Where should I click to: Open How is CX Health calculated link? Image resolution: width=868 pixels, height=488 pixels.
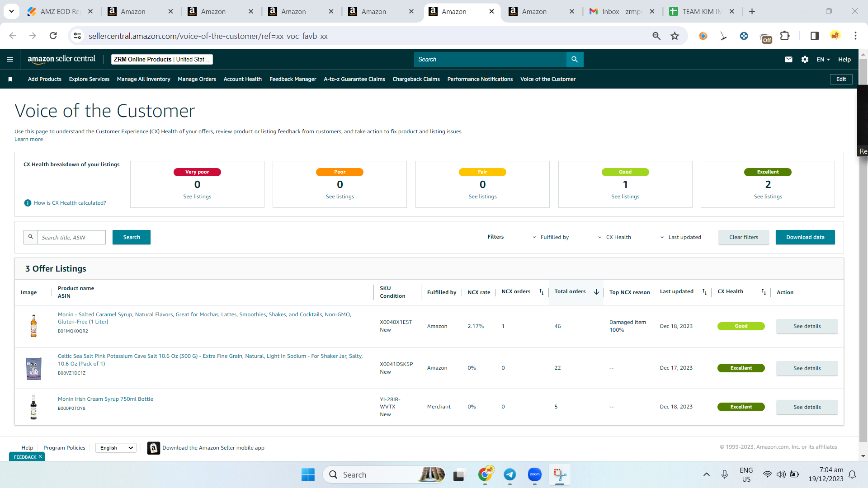coord(70,203)
